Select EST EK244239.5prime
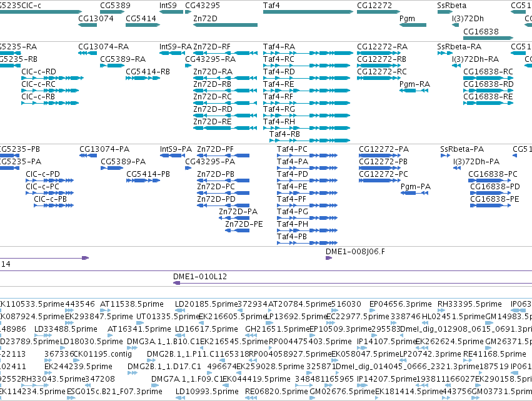Image resolution: width=532 pixels, height=401 pixels. 48,373
